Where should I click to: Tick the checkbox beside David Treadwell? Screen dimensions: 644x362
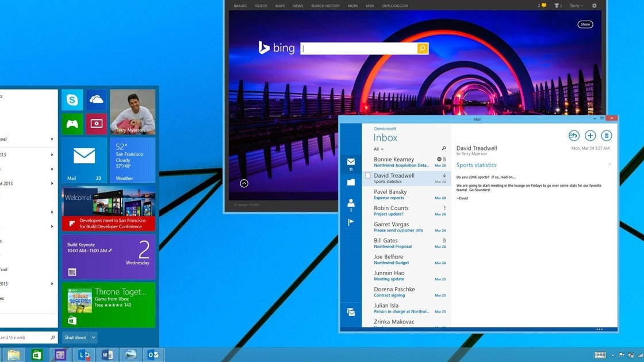(368, 176)
